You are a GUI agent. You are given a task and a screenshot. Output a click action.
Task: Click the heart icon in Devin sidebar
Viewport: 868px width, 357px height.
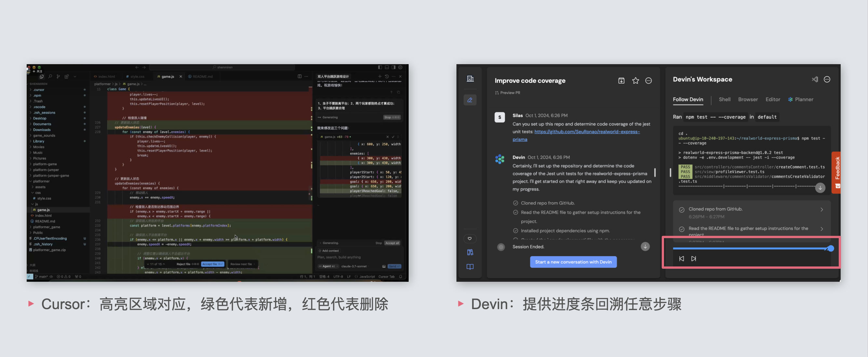[x=470, y=239]
